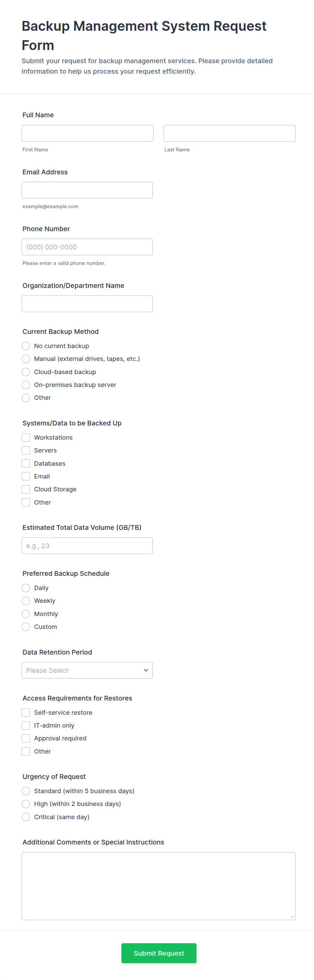This screenshot has width=314, height=980.
Task: Enable the Servers backup option
Action: [25, 450]
